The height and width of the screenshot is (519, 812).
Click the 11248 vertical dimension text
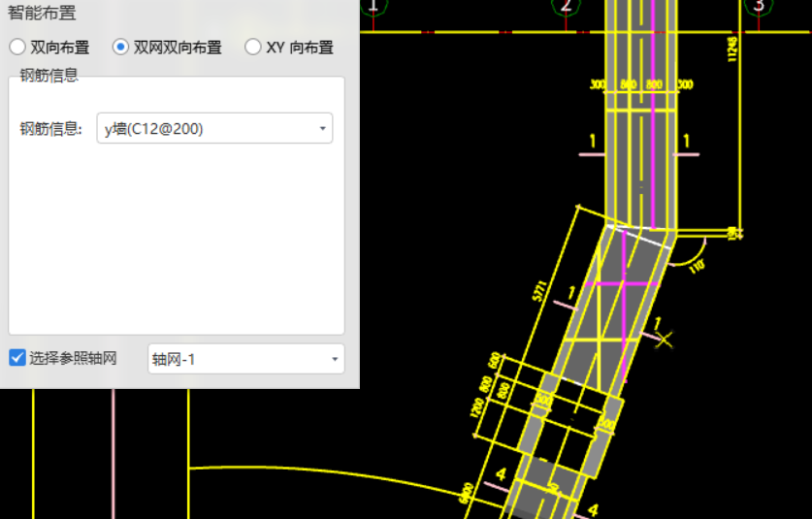click(731, 49)
